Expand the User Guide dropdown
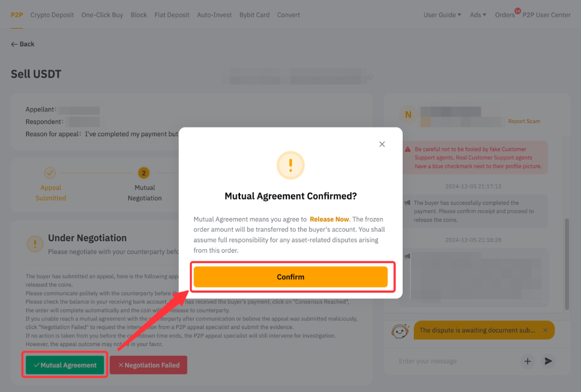Viewport: 581px width, 392px height. click(x=442, y=15)
